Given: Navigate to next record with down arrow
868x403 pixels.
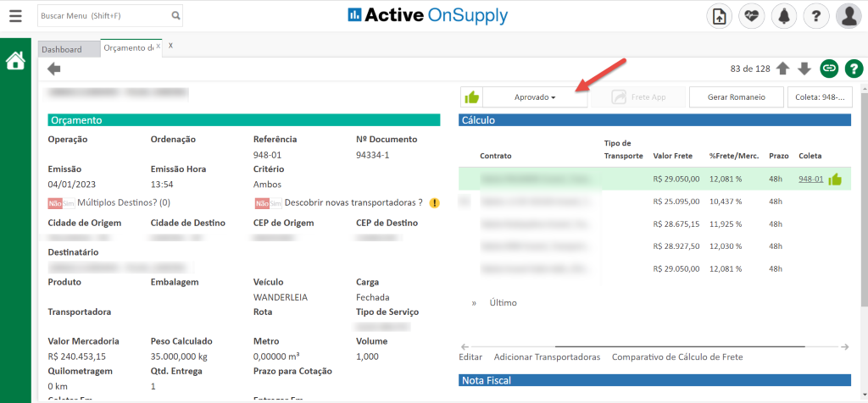Looking at the screenshot, I should click(804, 69).
